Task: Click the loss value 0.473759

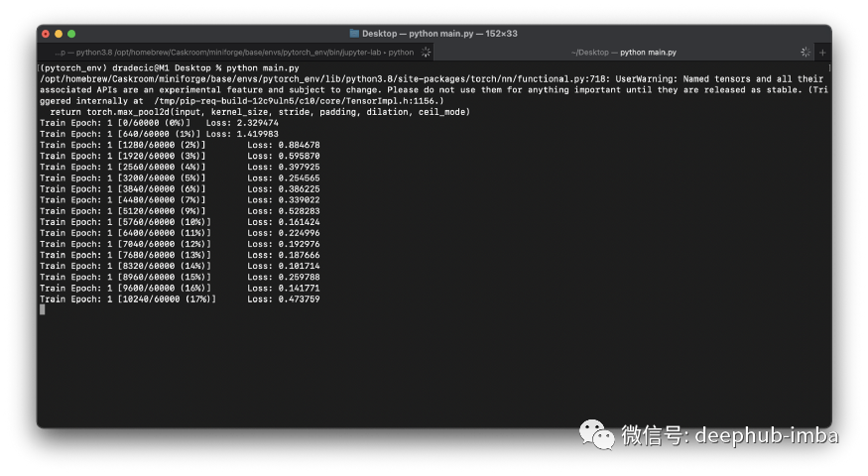Action: (299, 299)
